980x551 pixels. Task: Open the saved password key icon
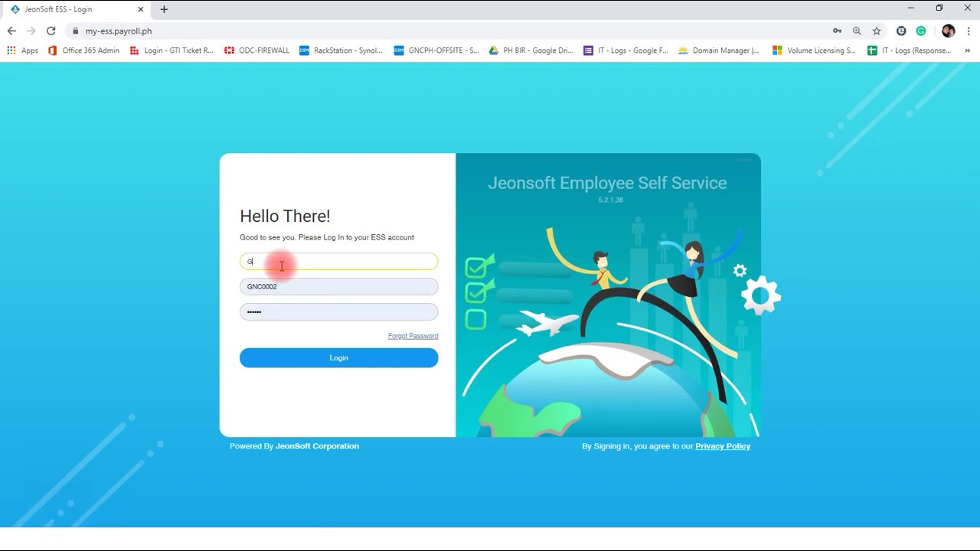pos(837,31)
